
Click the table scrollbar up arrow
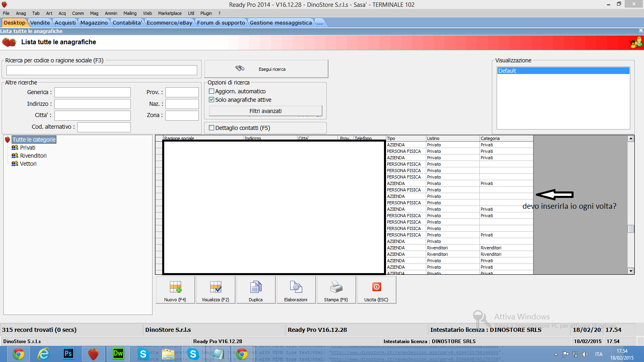[631, 139]
